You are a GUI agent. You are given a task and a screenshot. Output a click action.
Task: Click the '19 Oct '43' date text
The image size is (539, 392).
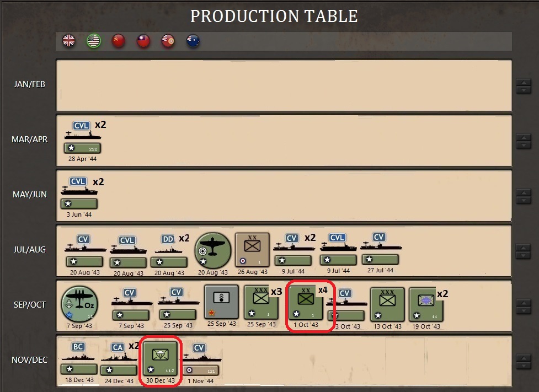click(x=426, y=326)
